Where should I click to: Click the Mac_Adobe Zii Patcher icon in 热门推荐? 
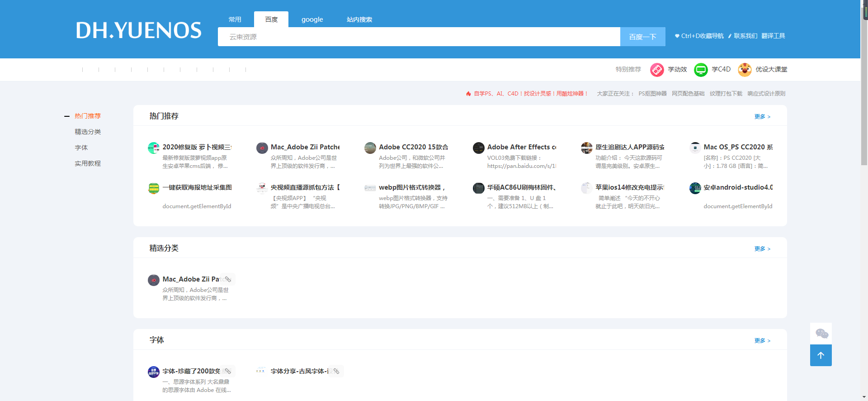pyautogui.click(x=262, y=148)
